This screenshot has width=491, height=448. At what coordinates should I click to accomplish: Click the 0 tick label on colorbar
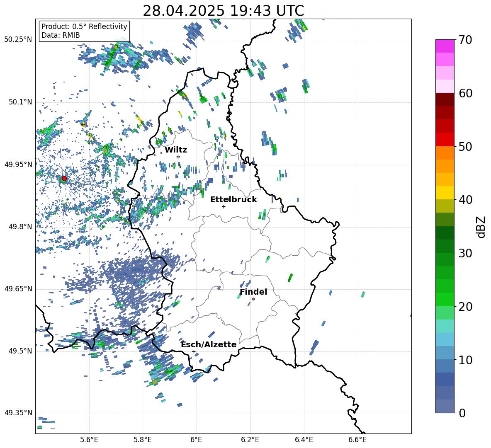(x=462, y=413)
